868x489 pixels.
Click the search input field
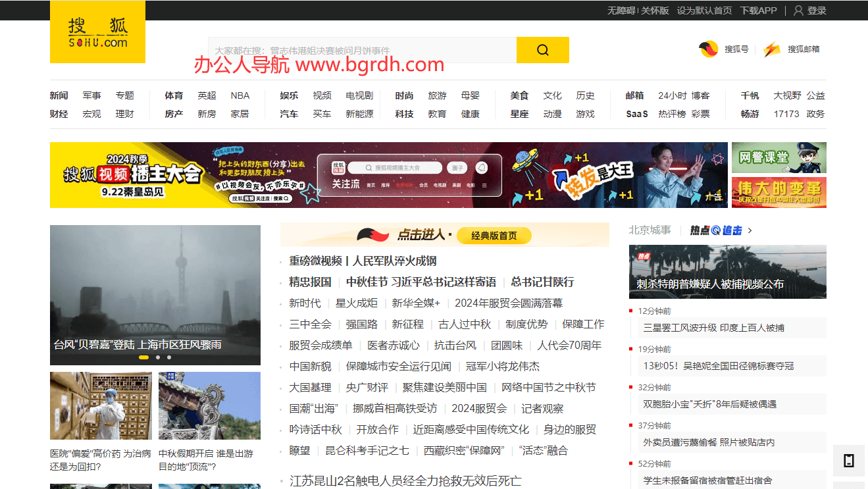pyautogui.click(x=362, y=50)
